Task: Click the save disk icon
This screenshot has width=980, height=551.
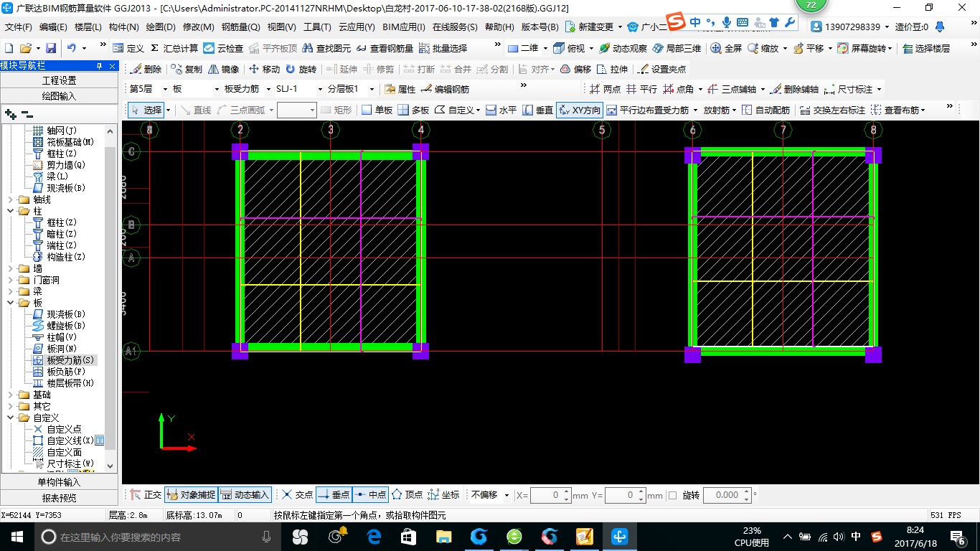Action: pyautogui.click(x=51, y=48)
